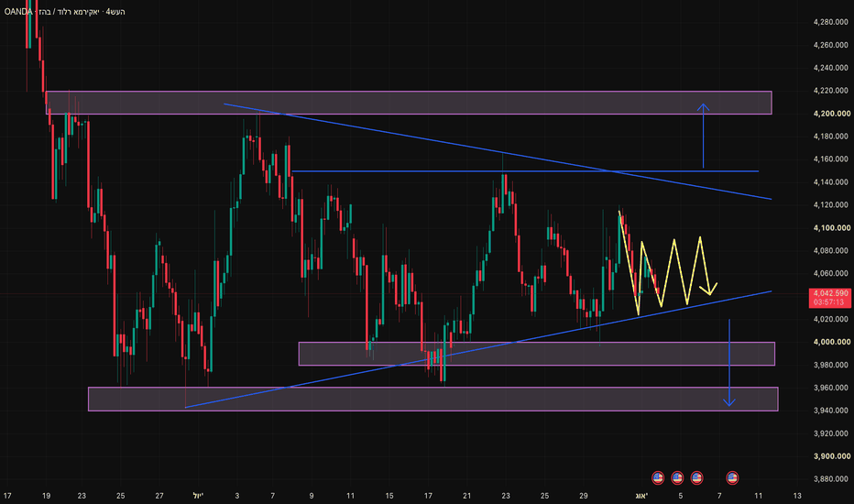Click price axis label 3,960.000
The image size is (854, 504).
tap(831, 388)
